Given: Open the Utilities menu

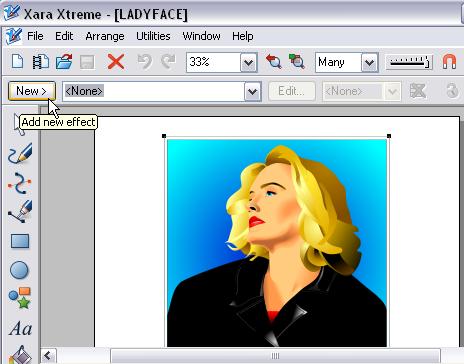Looking at the screenshot, I should [153, 36].
